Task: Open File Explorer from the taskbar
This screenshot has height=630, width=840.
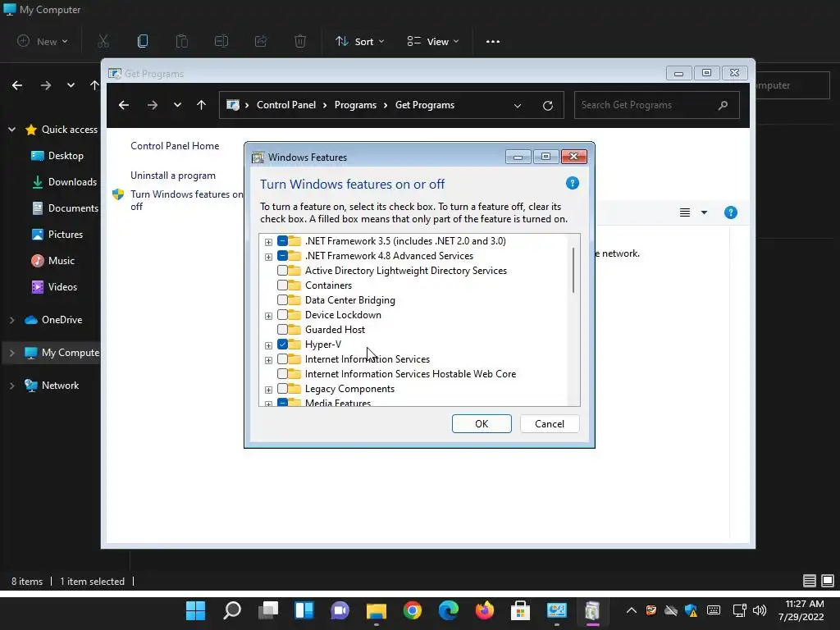Action: [x=376, y=610]
